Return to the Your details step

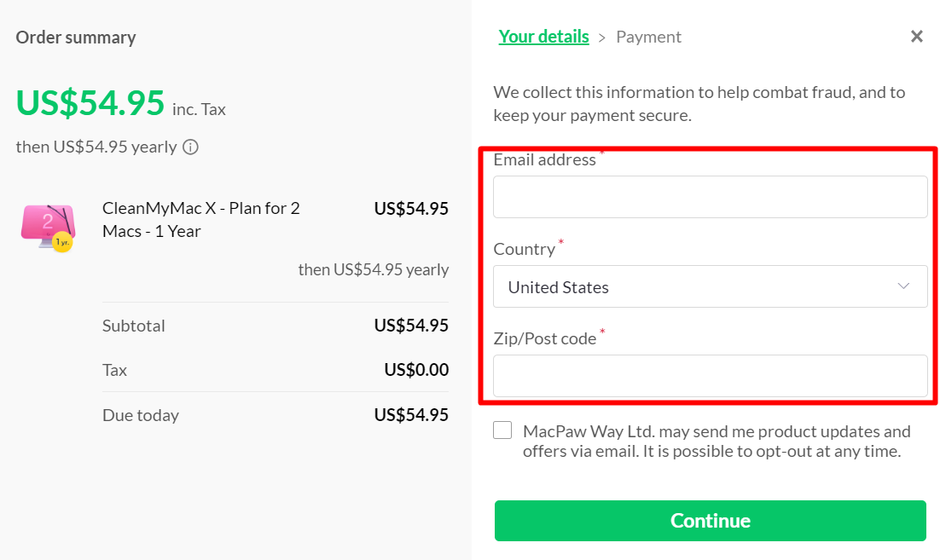(543, 37)
